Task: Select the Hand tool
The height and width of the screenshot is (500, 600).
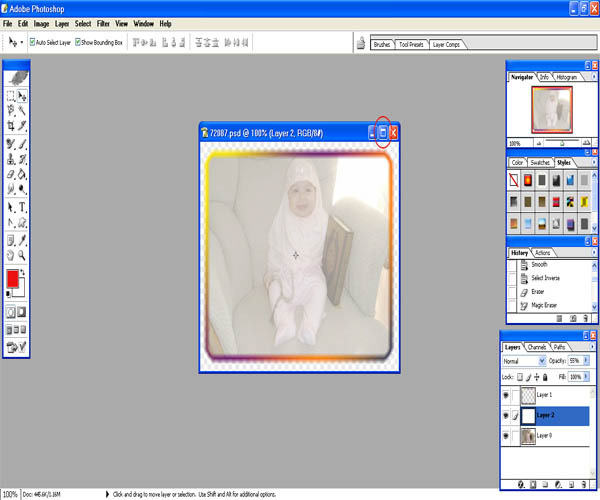Action: [x=11, y=255]
